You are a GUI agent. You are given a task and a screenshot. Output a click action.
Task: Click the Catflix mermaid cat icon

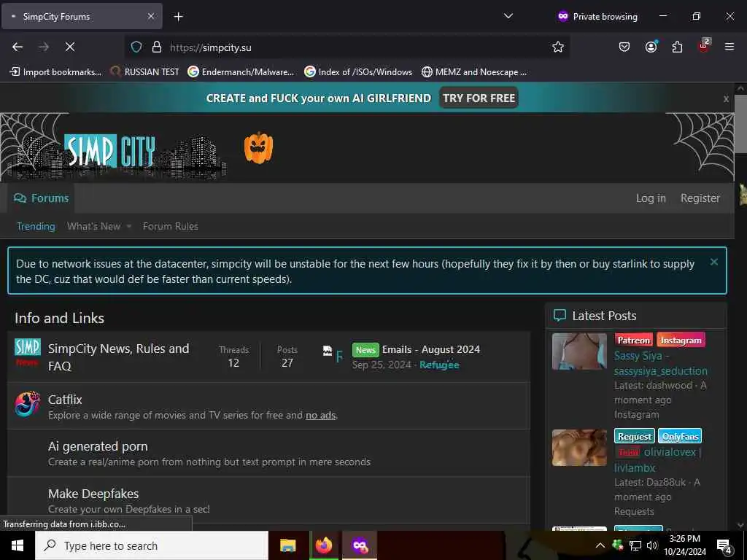(28, 404)
